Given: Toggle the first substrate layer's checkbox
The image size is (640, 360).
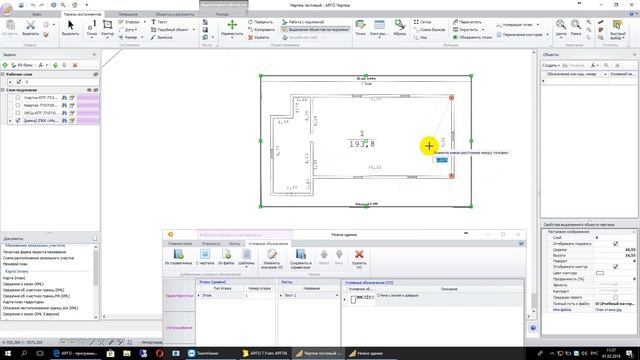Looking at the screenshot, I should (18, 98).
